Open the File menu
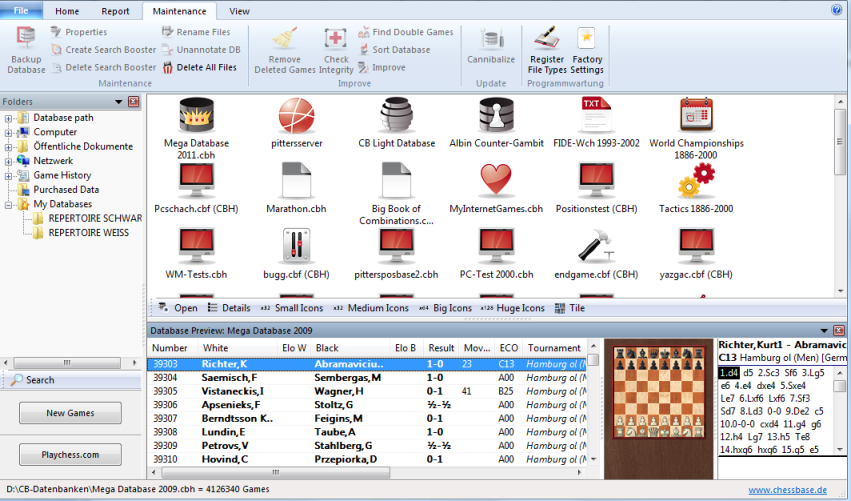Viewport: 851px width, 501px height. click(21, 10)
